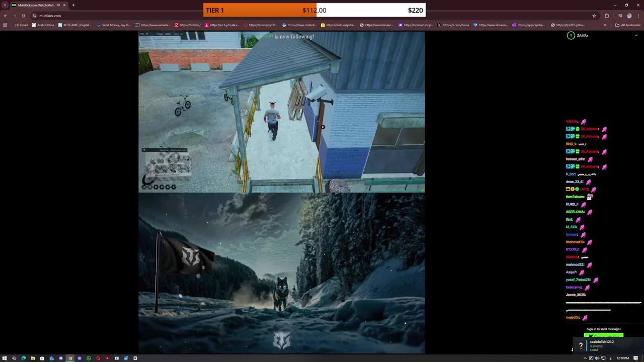This screenshot has width=644, height=362.
Task: Open the tpr297.github bookmark
Action: (568, 25)
